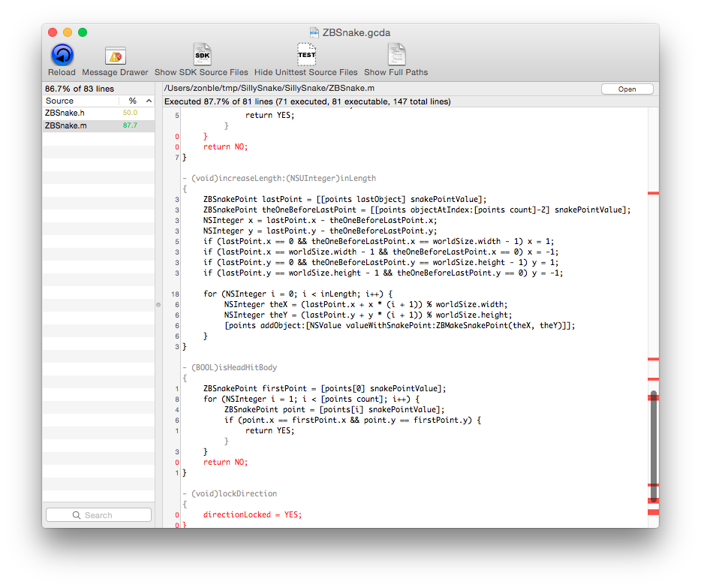Click the ZBSnake.gcda document icon in title bar

[x=314, y=33]
